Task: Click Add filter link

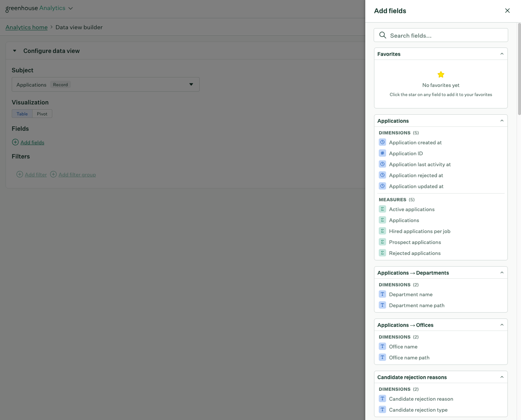Action: point(36,175)
